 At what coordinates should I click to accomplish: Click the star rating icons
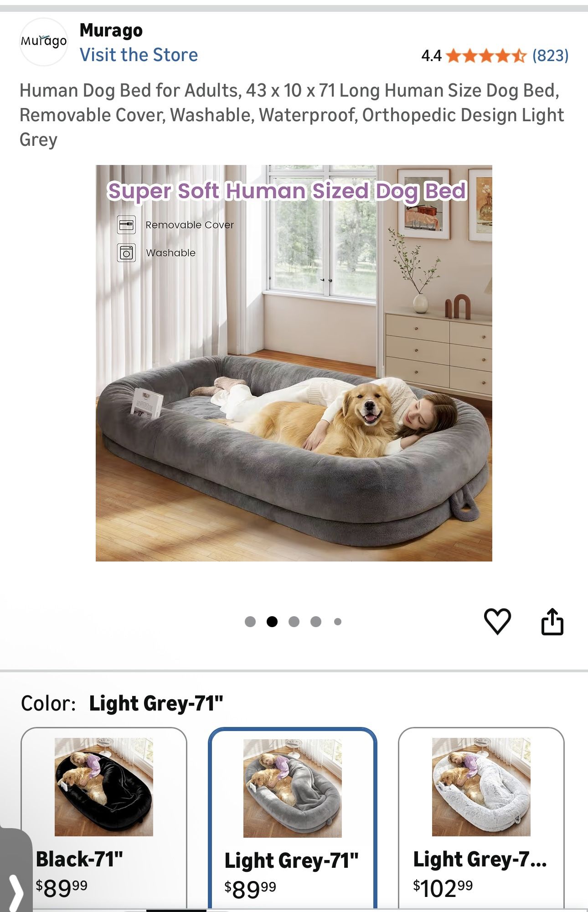pyautogui.click(x=486, y=56)
